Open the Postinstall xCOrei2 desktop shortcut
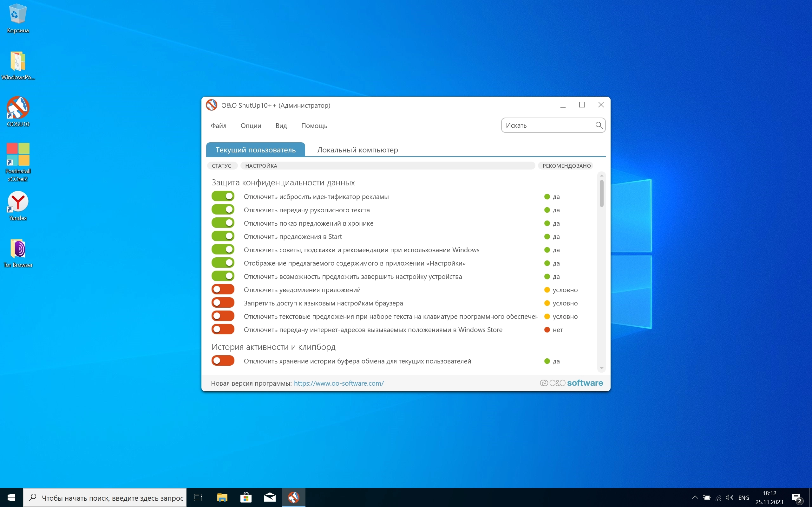This screenshot has width=812, height=507. 18,155
